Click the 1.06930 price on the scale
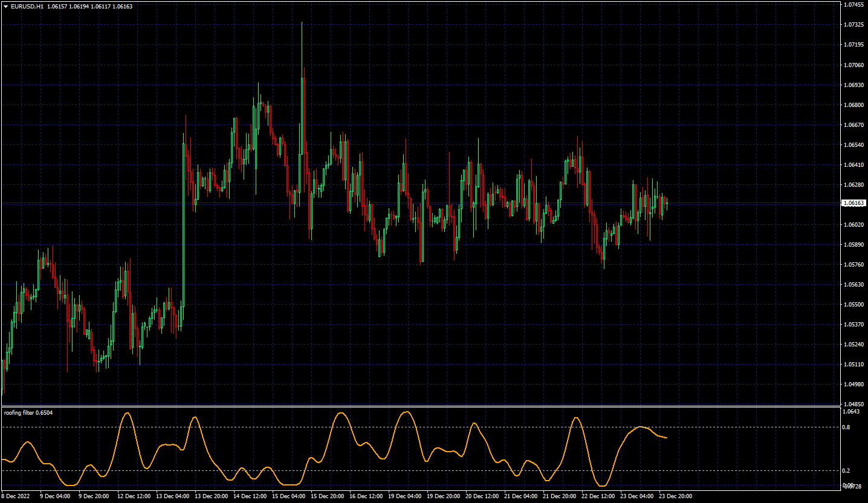The width and height of the screenshot is (868, 503). click(853, 85)
